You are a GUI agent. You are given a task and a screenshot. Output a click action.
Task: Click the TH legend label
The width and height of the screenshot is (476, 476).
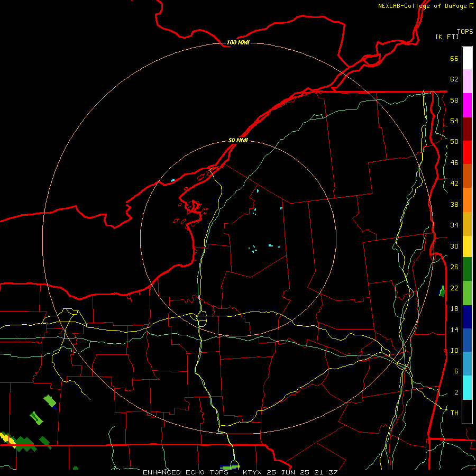(454, 413)
